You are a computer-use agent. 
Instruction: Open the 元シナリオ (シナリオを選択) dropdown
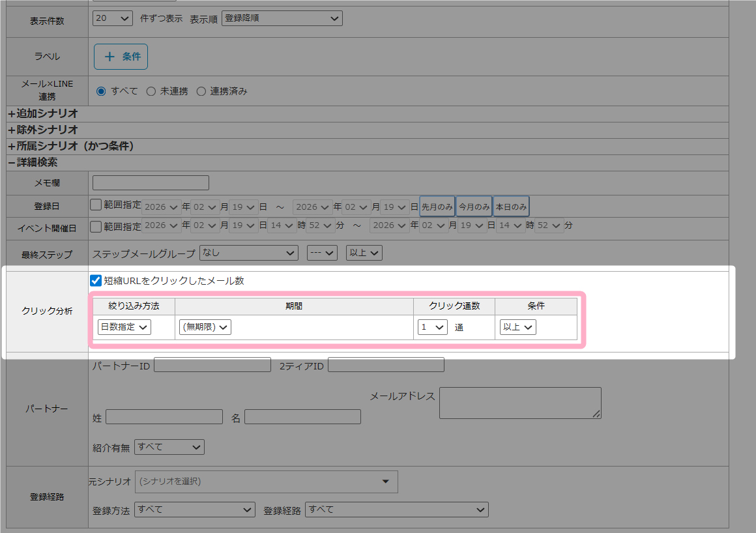click(x=266, y=482)
